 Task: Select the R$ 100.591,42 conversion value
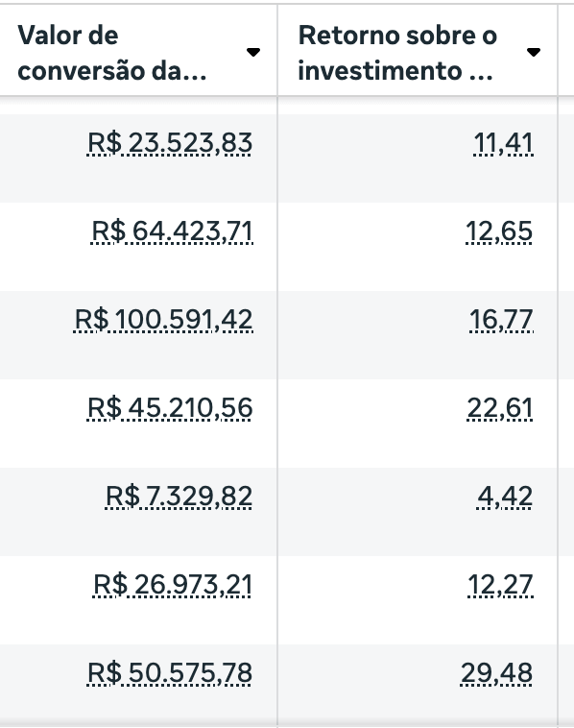[164, 320]
